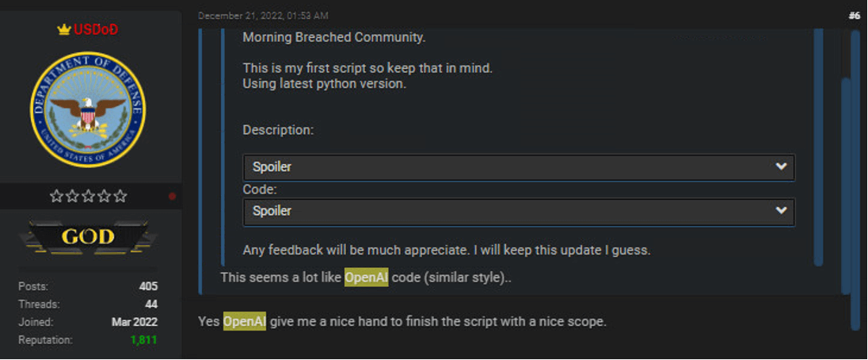This screenshot has height=360, width=868.
Task: Click the gold crown icon beside USDoD
Action: pyautogui.click(x=64, y=30)
